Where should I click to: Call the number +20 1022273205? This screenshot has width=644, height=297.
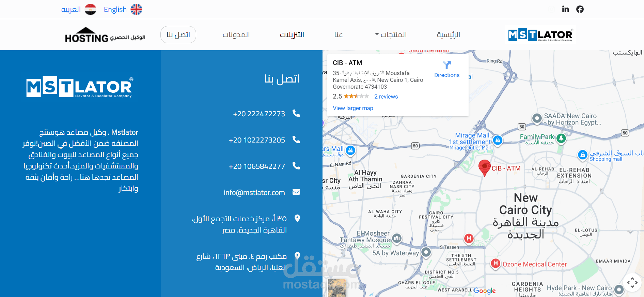[x=257, y=140]
